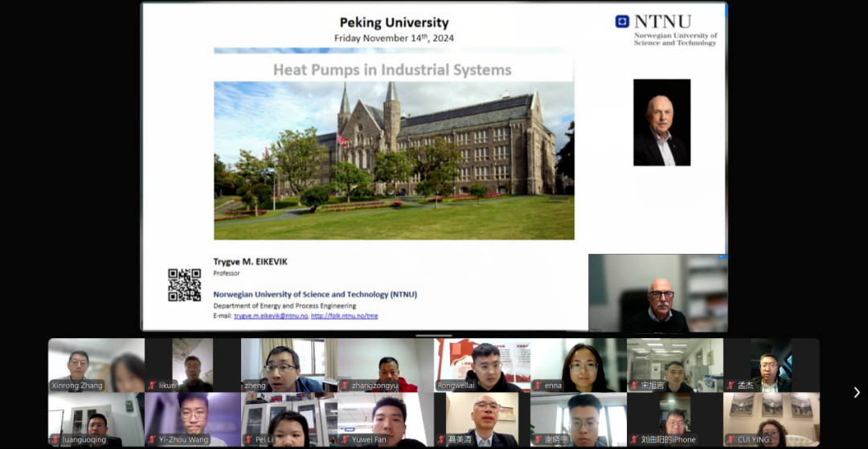This screenshot has height=449, width=868.
Task: Click muted mic icon beside CUI YING
Action: 730,439
